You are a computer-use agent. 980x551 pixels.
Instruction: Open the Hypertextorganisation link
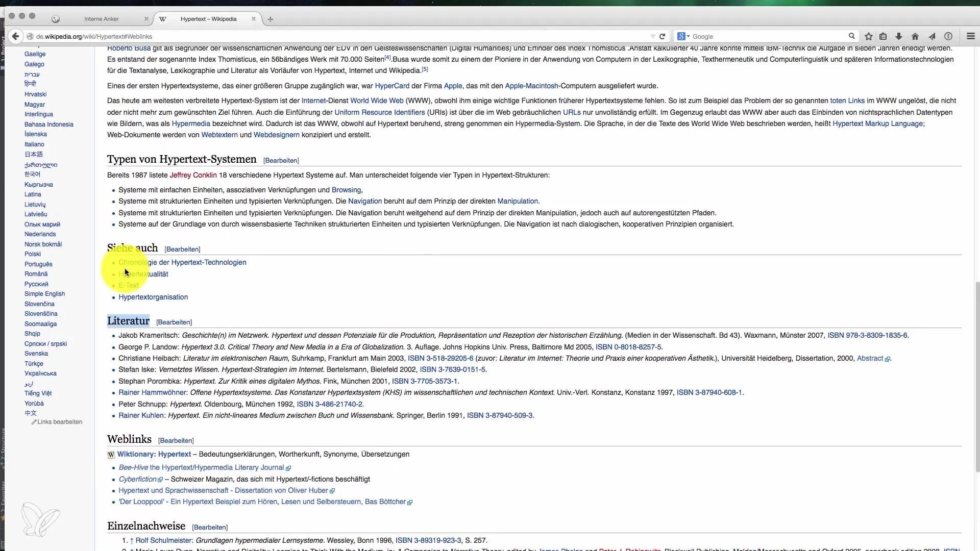153,297
